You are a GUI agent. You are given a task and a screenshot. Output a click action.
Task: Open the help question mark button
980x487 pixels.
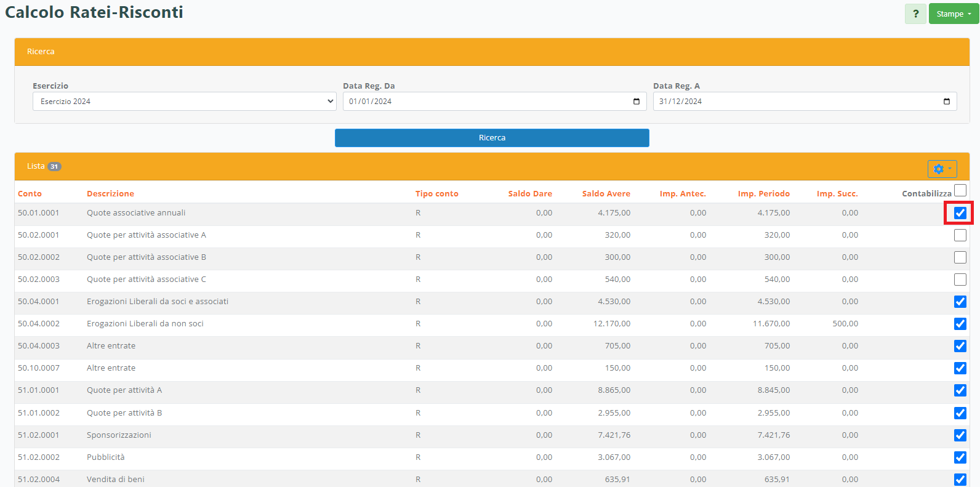(x=915, y=14)
